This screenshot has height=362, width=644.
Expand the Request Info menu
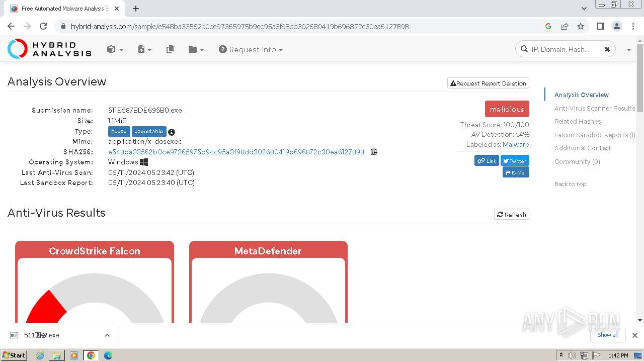point(251,49)
